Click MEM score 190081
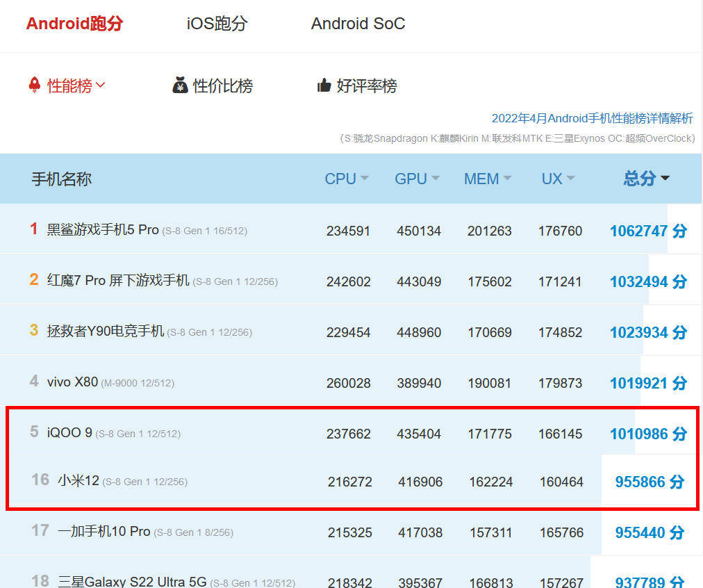Screen dimensions: 703x588 [490, 383]
